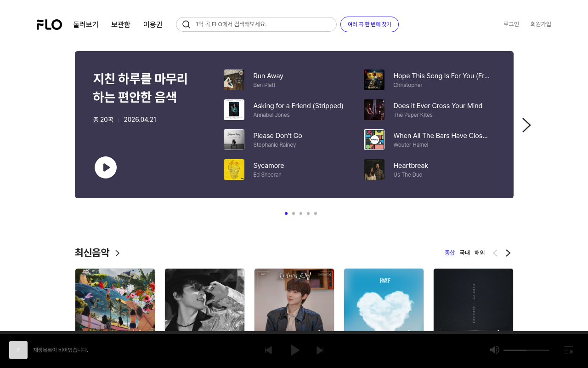Open the black-and-white sunglasses album card
This screenshot has width=588, height=368.
tap(204, 300)
